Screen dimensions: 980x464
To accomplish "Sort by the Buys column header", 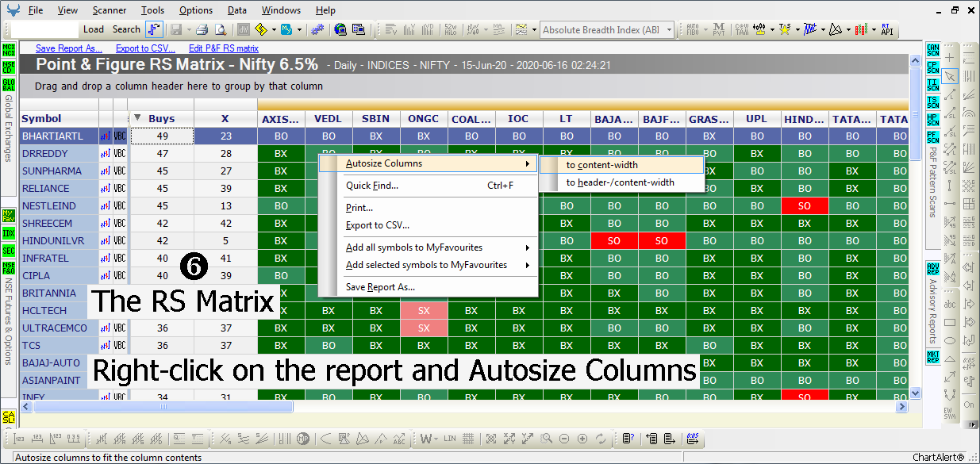I will pos(162,119).
